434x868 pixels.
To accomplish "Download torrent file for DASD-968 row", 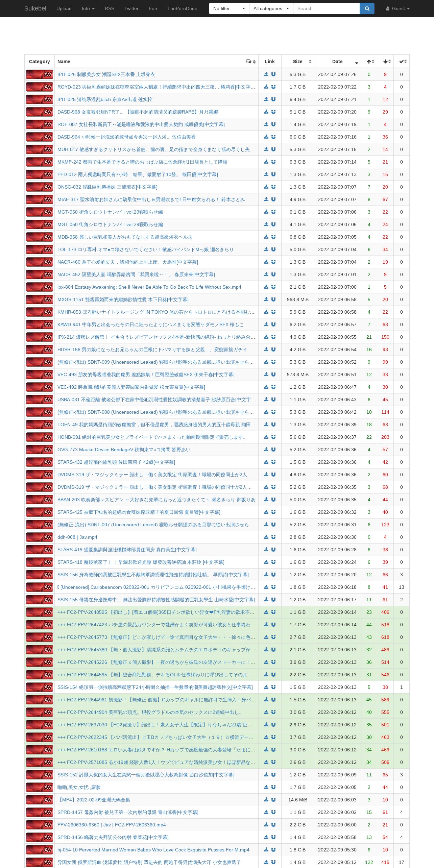I will pyautogui.click(x=266, y=112).
